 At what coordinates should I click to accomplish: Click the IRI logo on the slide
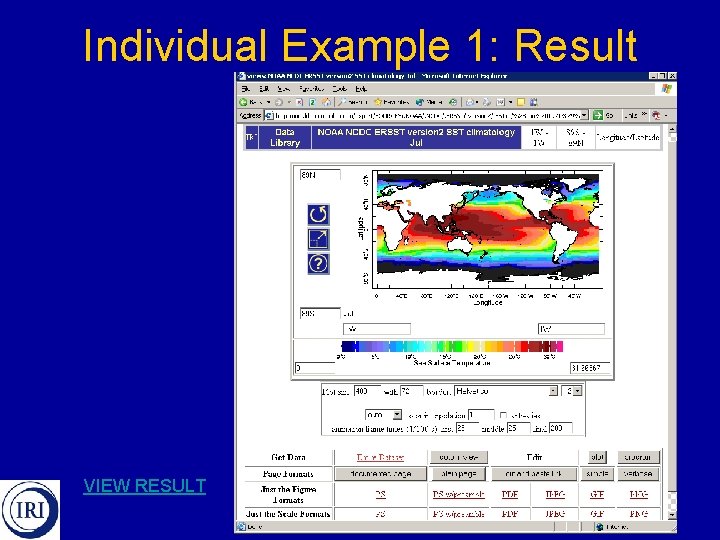click(30, 509)
